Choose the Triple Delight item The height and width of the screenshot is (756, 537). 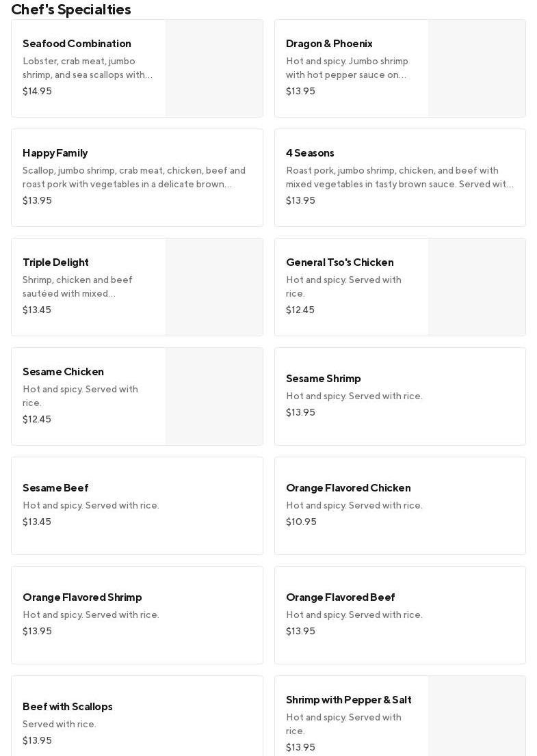89,286
